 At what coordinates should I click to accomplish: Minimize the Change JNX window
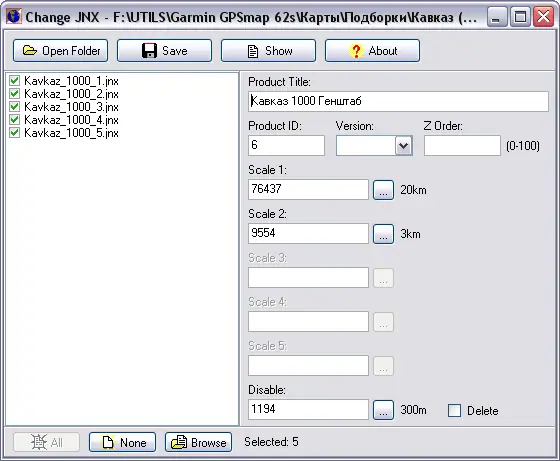tap(497, 16)
